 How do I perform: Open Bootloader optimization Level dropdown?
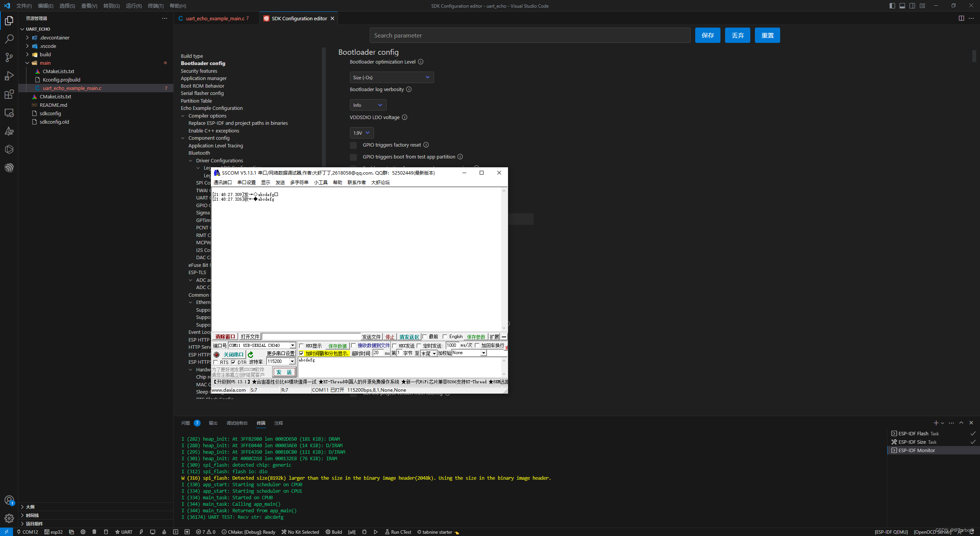pyautogui.click(x=391, y=77)
